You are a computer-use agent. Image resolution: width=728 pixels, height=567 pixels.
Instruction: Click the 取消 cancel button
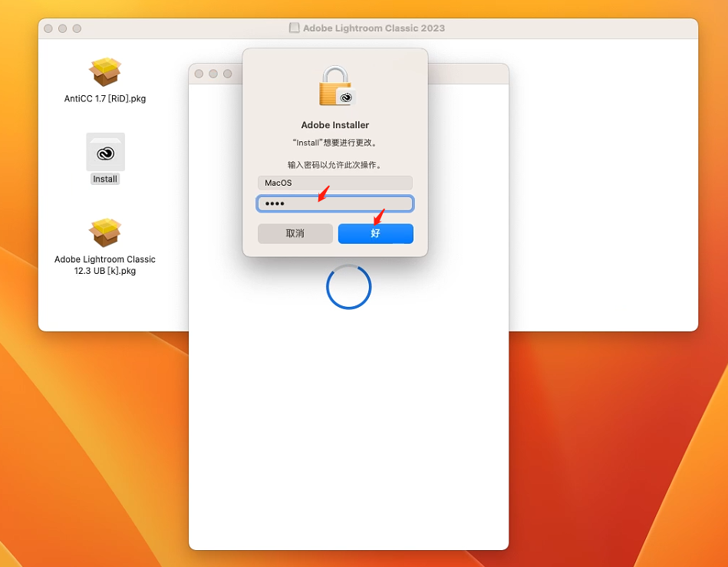click(x=295, y=233)
